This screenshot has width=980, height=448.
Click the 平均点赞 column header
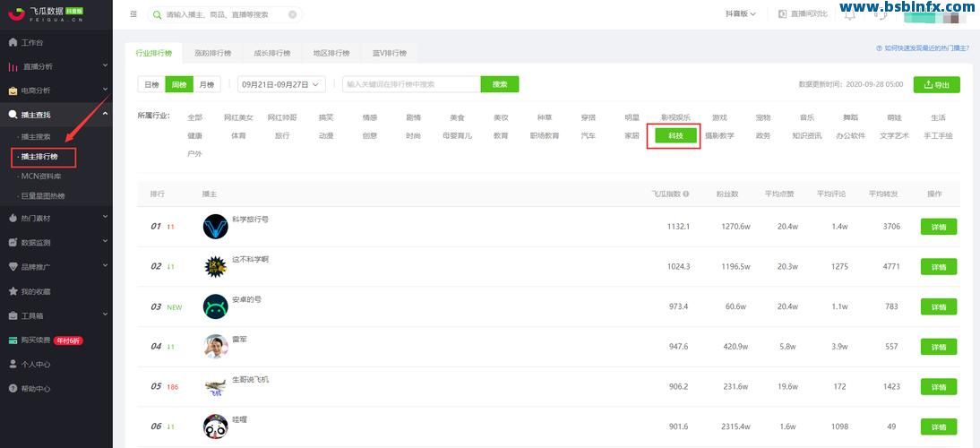779,194
